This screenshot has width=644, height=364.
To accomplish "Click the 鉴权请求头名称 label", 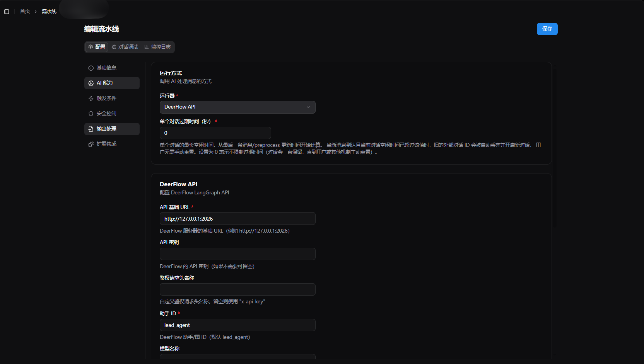I will (177, 278).
